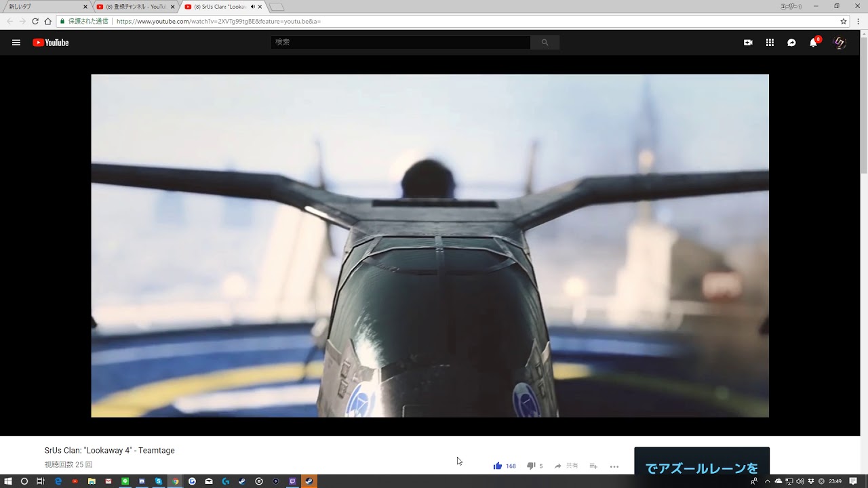868x488 pixels.
Task: Open the orange-highlighted Steam icon on taskbar
Action: [x=309, y=481]
